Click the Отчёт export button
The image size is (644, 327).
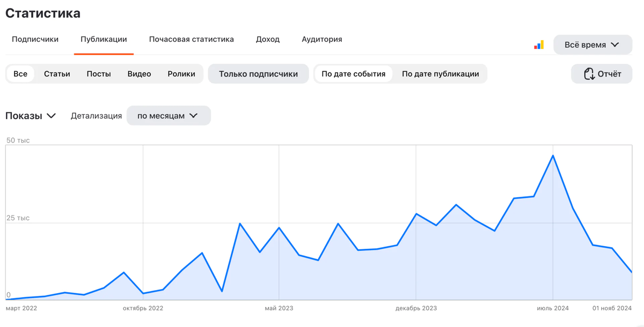click(601, 73)
